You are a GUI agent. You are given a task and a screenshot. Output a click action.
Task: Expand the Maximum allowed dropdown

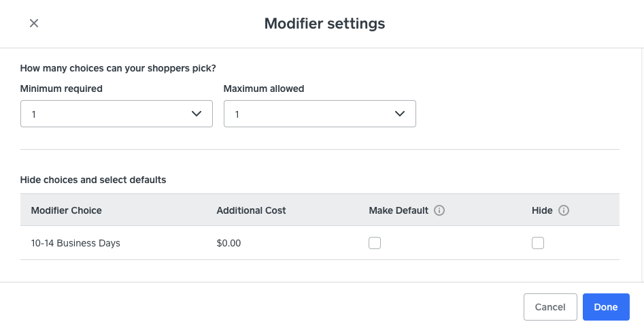(x=319, y=114)
